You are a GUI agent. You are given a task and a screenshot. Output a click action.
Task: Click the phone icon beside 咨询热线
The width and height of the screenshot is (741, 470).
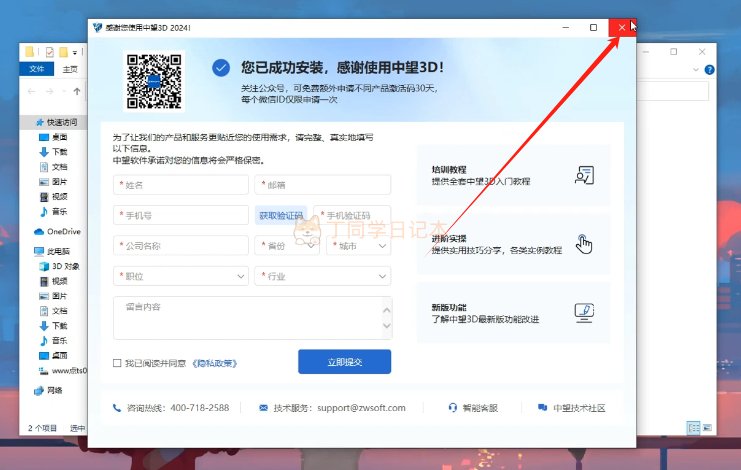click(x=119, y=408)
